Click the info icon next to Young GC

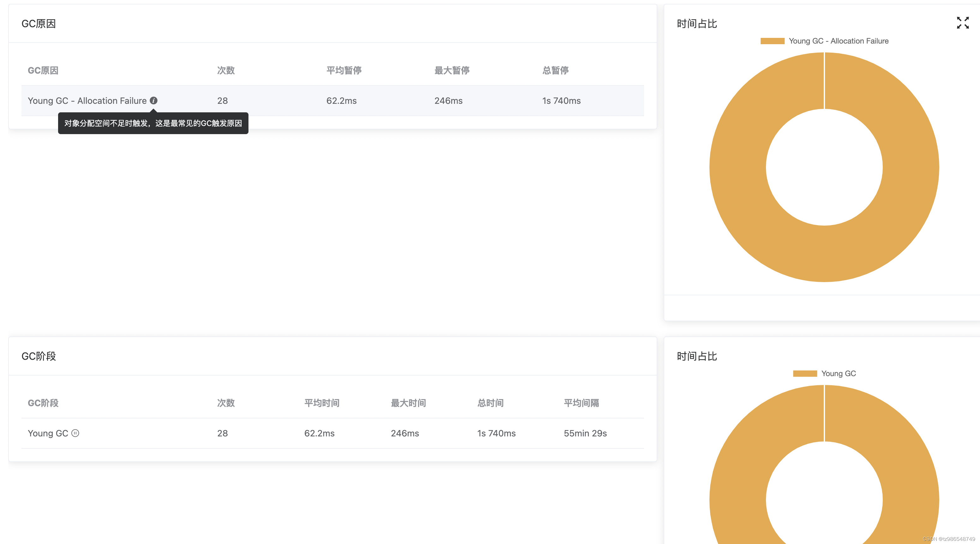[75, 433]
